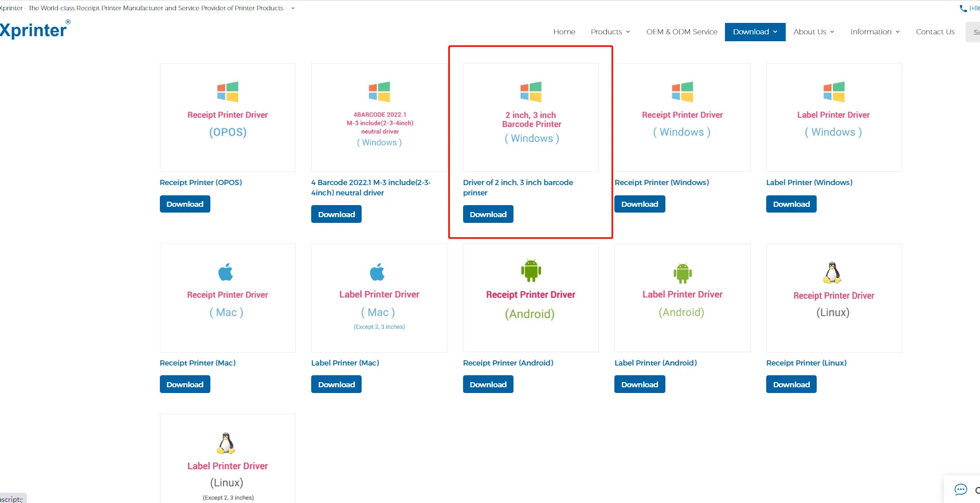This screenshot has height=503, width=980.
Task: Open OEM & ODM Service page
Action: click(x=682, y=32)
